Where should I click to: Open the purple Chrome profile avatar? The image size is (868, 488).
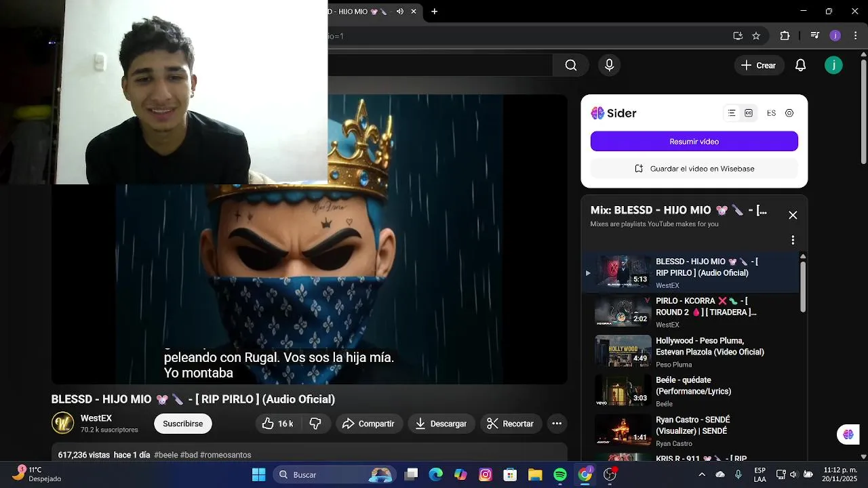tap(835, 36)
